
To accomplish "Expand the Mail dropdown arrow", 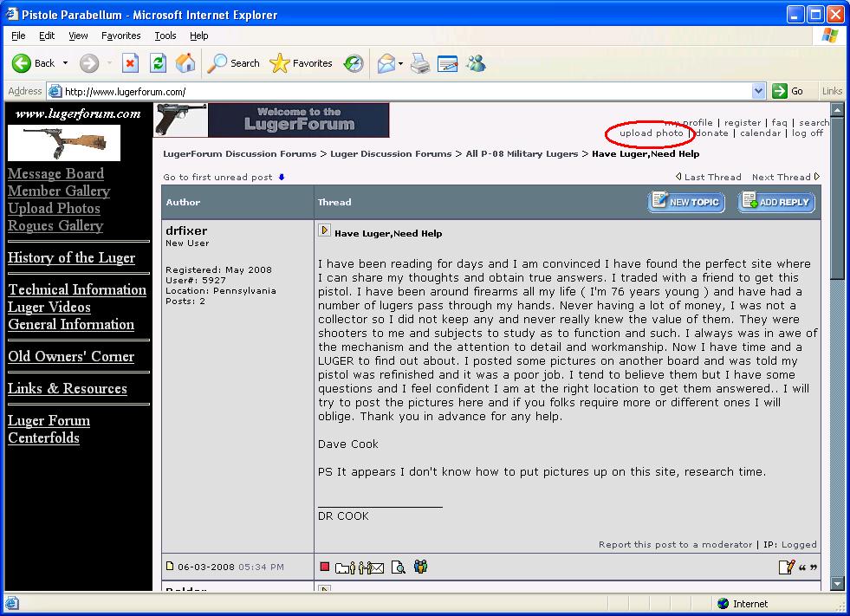I will pyautogui.click(x=400, y=64).
